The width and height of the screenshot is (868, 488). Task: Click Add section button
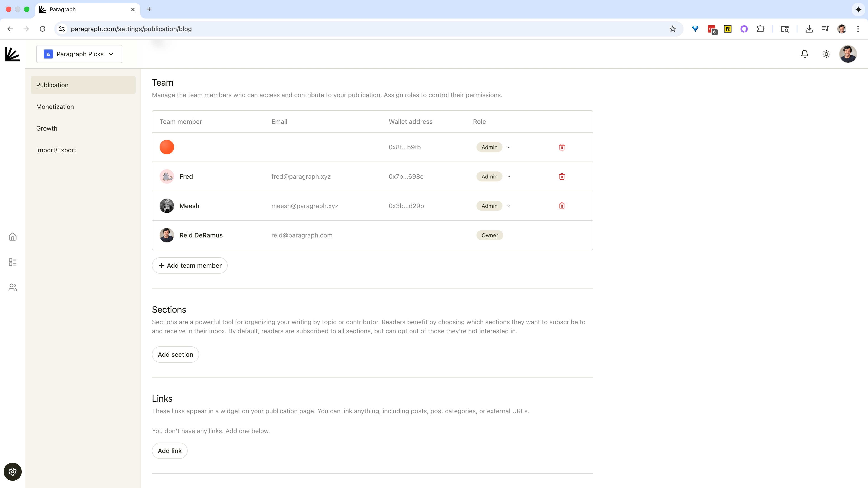175,354
